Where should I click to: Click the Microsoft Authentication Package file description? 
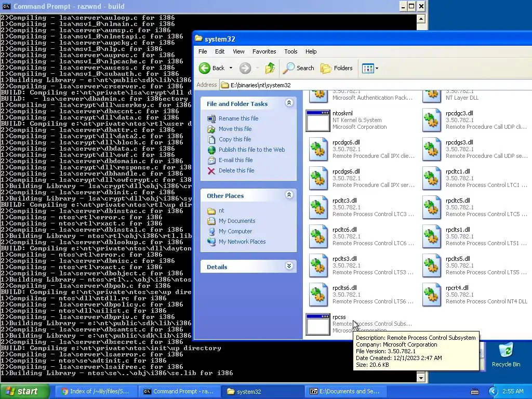pyautogui.click(x=373, y=98)
